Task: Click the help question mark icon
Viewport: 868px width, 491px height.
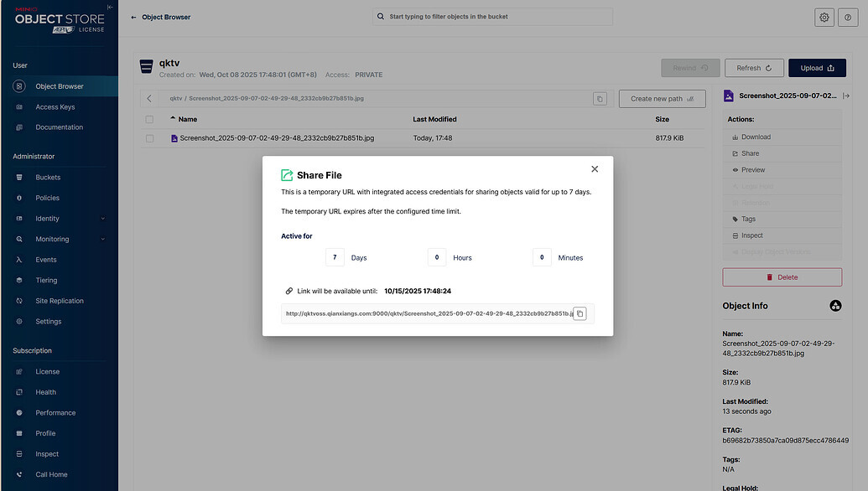Action: point(848,17)
